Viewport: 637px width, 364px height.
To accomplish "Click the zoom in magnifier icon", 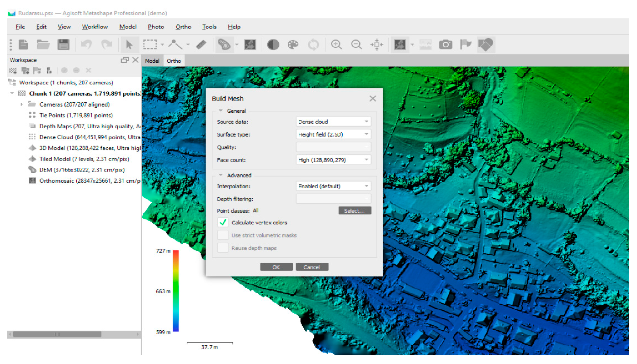I will point(336,45).
